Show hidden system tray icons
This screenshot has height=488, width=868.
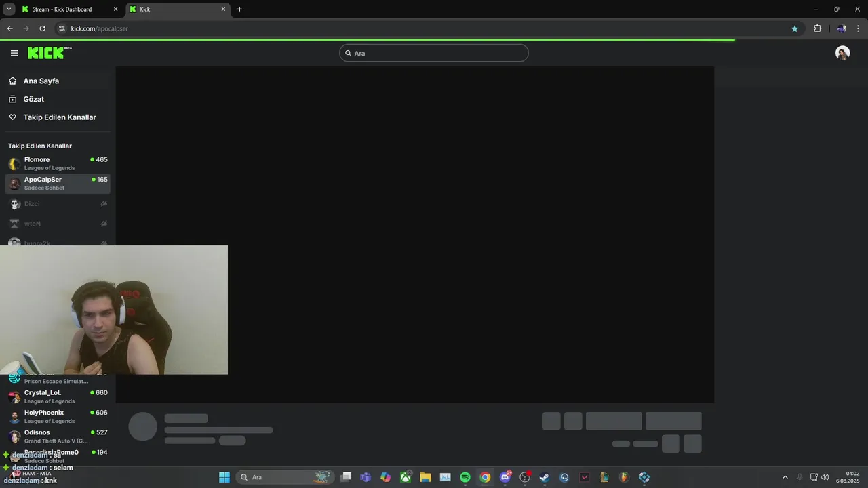tap(785, 477)
